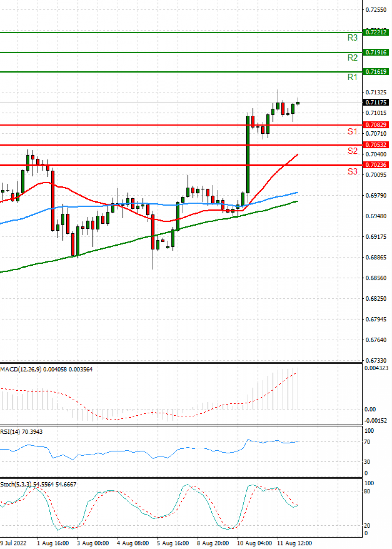Click the S1 text on the chart

click(x=352, y=131)
